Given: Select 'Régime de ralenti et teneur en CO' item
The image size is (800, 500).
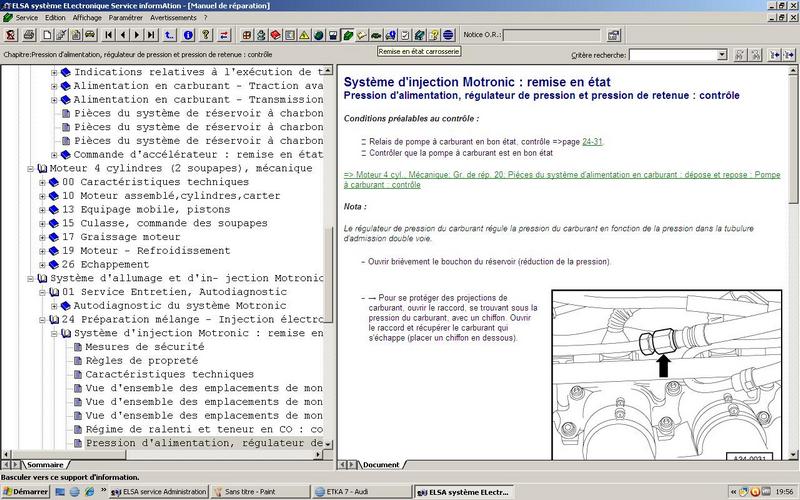Looking at the screenshot, I should (204, 430).
